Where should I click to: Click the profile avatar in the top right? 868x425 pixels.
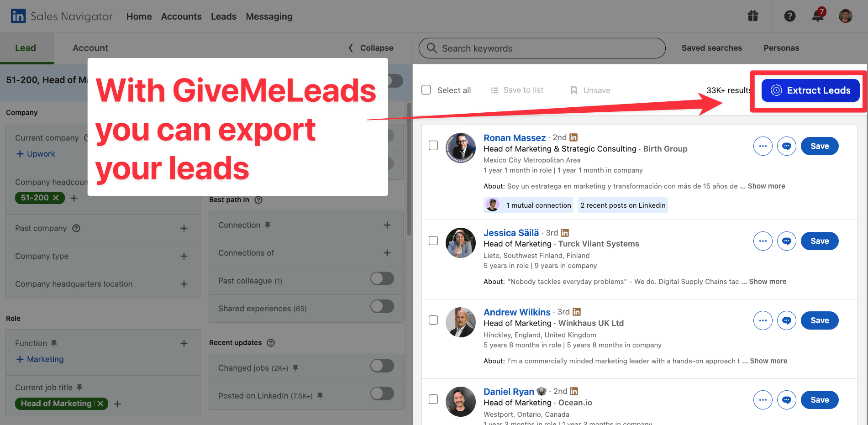click(x=845, y=16)
